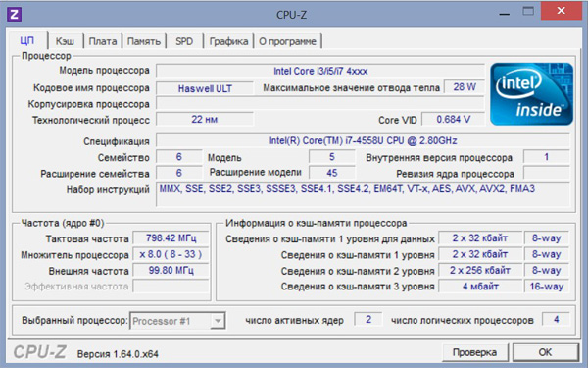Switch to the Графика tab
The image size is (588, 368).
228,41
